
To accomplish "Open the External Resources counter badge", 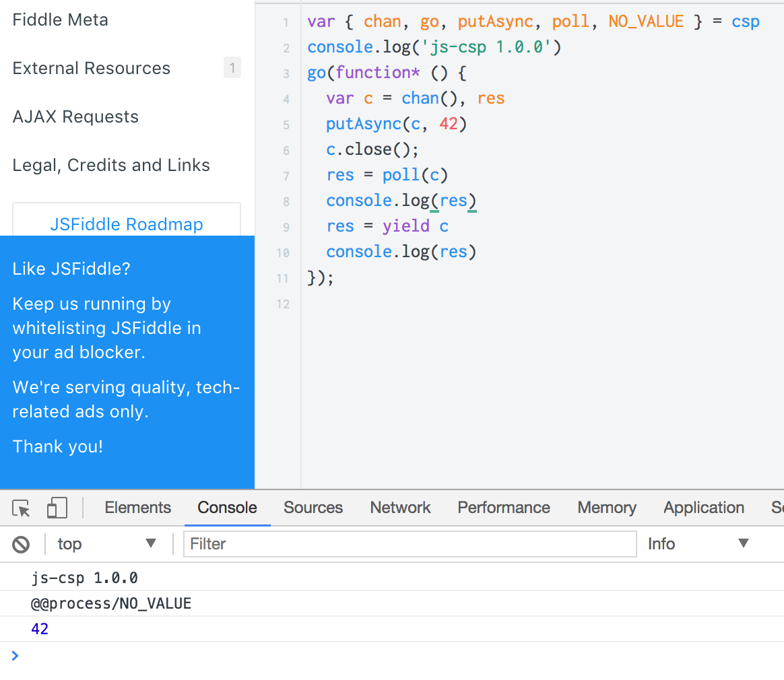I will click(x=232, y=67).
